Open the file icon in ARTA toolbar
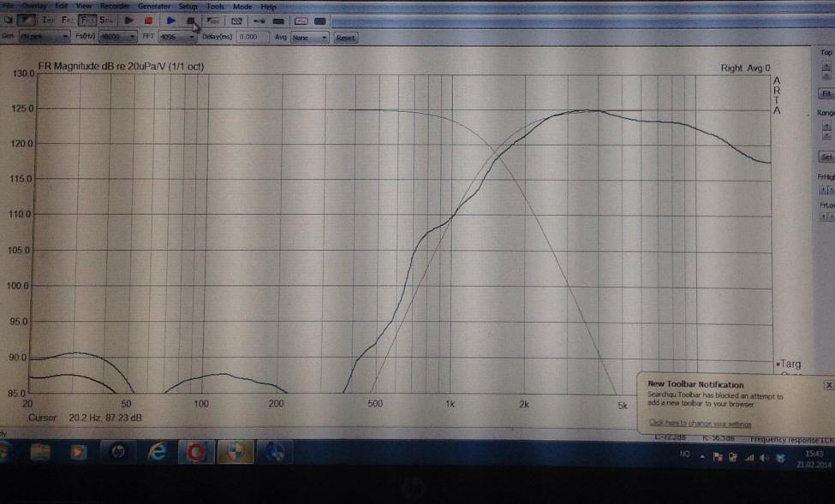This screenshot has width=835, height=504. [9, 21]
